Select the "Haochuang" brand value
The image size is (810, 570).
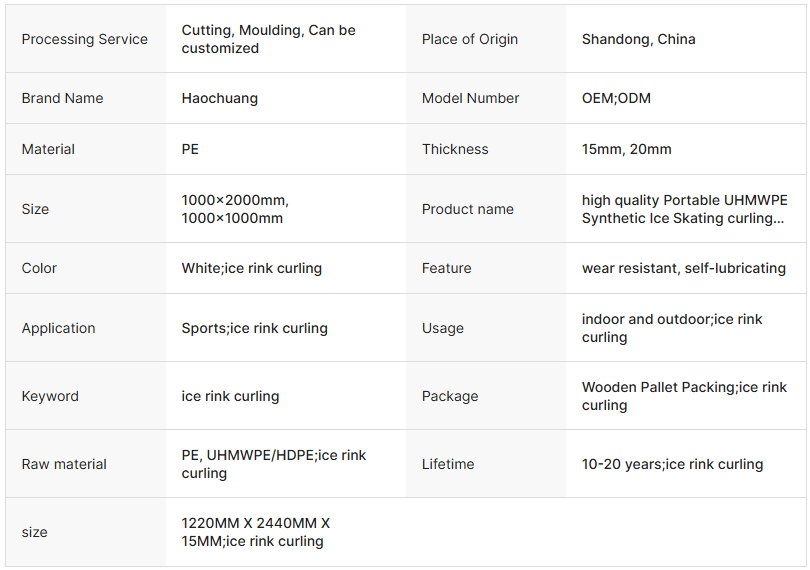(219, 98)
